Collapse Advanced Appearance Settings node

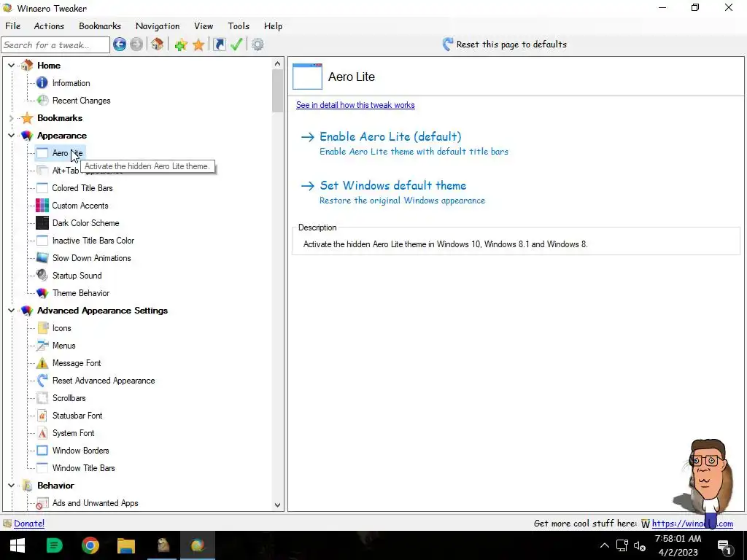click(11, 311)
